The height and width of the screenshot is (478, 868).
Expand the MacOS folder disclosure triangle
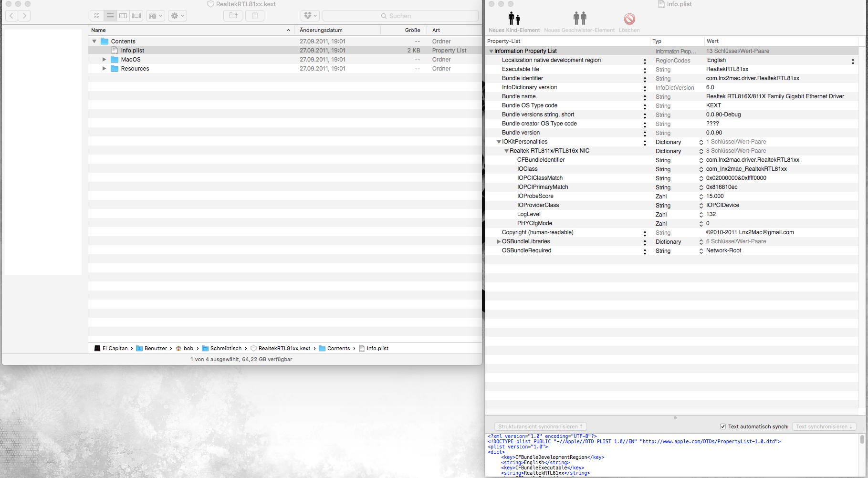click(104, 60)
